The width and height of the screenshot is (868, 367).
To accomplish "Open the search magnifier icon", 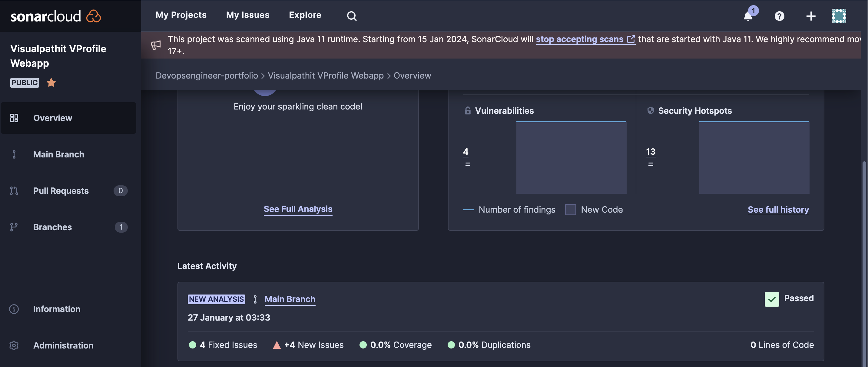I will 351,16.
